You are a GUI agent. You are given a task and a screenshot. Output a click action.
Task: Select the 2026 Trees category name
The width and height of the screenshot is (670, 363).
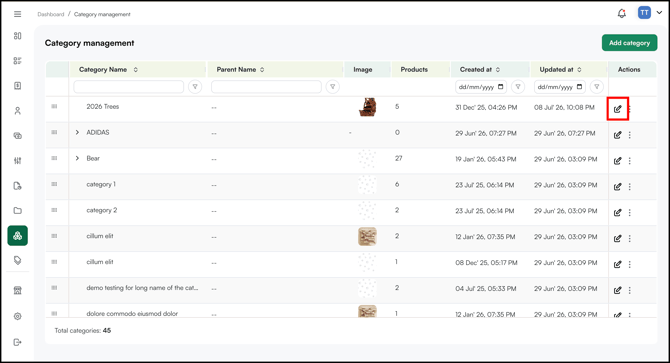coord(103,106)
